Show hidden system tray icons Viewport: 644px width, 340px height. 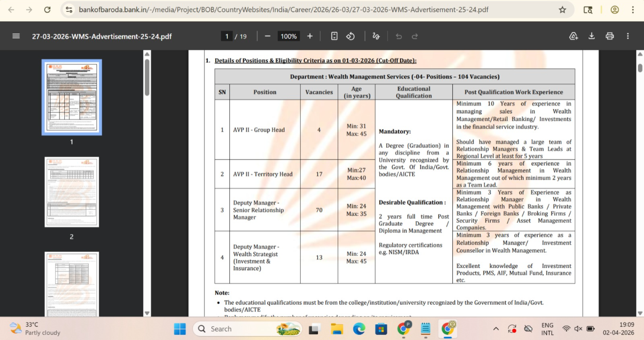pos(496,329)
